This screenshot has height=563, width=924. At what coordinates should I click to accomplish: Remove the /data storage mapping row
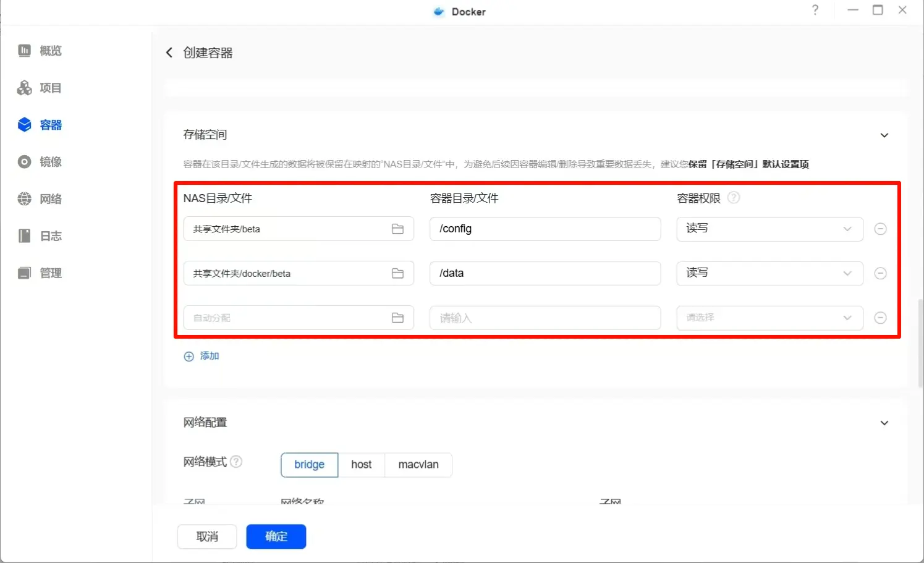[880, 273]
